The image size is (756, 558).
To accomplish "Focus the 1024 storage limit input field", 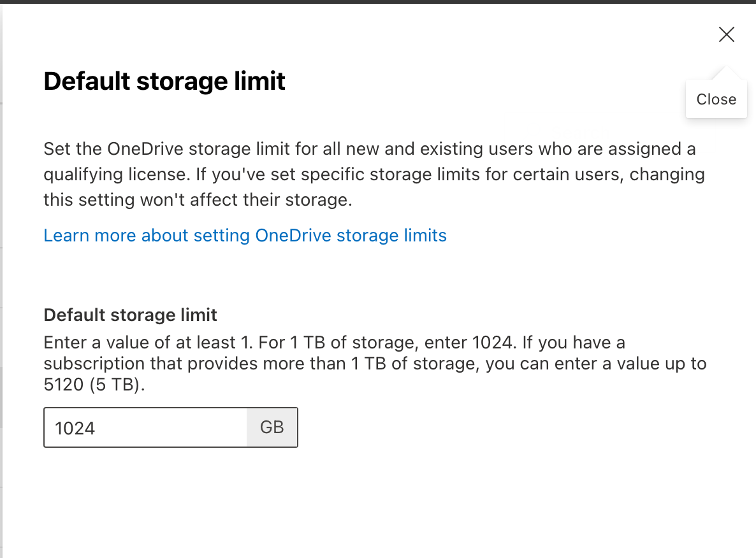I will [x=145, y=427].
